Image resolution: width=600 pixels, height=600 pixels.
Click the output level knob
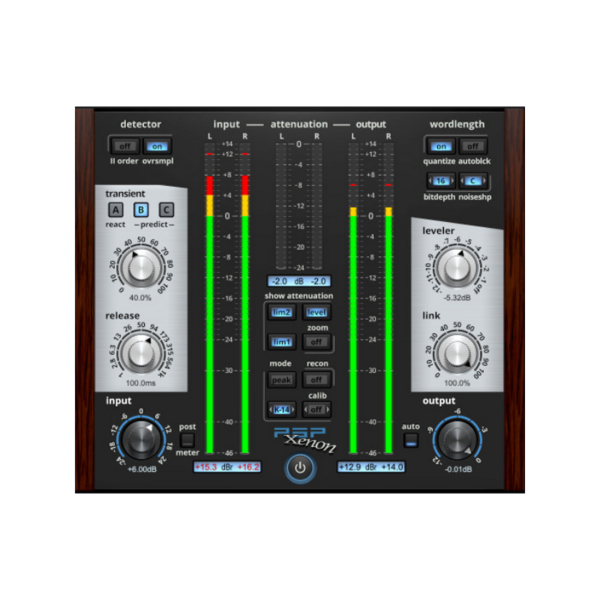(457, 439)
